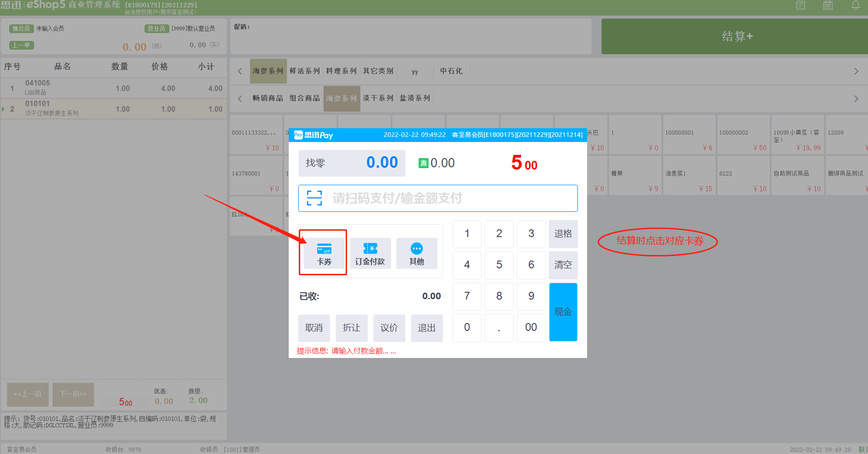Click the 营业员 salesperson tag
This screenshot has width=868, height=454.
coord(157,28)
